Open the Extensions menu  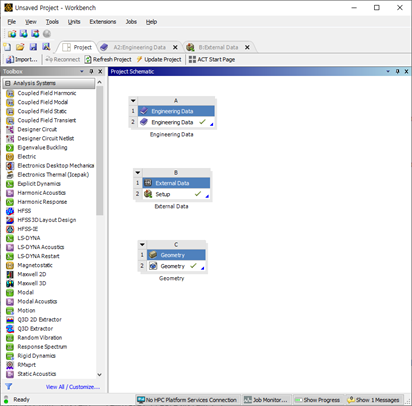click(103, 22)
